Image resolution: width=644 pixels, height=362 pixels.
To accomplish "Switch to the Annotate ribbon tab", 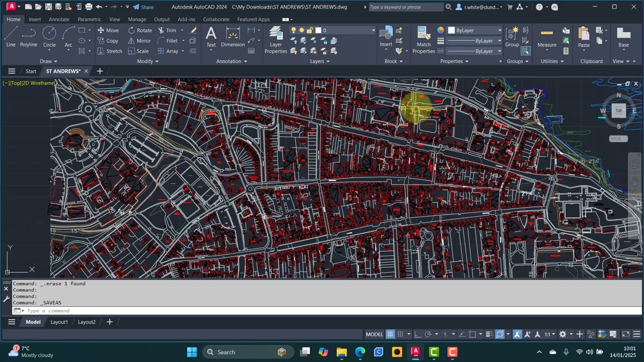I will pyautogui.click(x=59, y=19).
